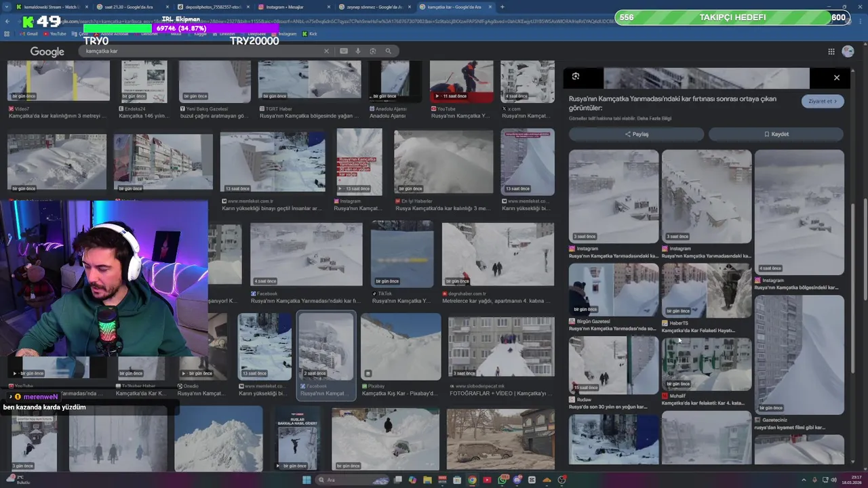
Task: Open YouTube bookmark in bookmarks bar
Action: point(56,33)
